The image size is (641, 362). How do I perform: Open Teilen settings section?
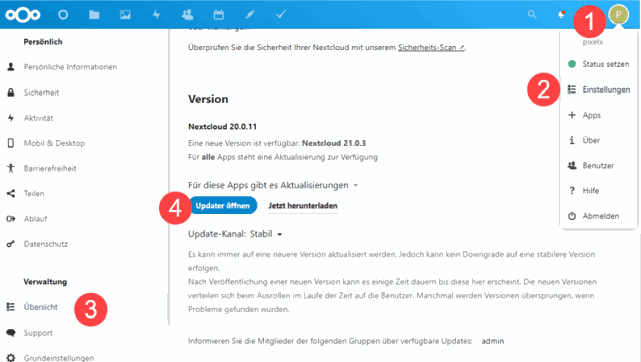pyautogui.click(x=34, y=193)
